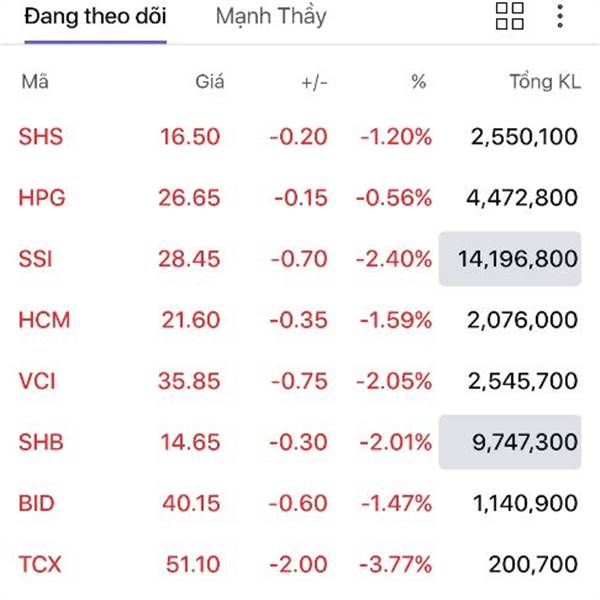Select the BID stock symbol

[x=36, y=503]
